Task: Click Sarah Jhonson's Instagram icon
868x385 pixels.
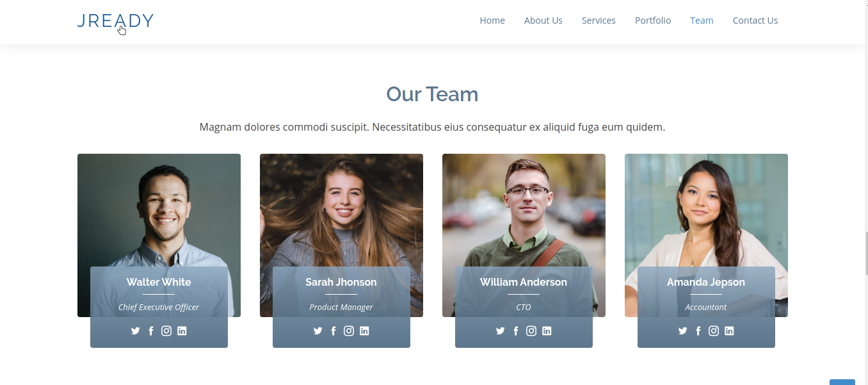Action: [349, 331]
